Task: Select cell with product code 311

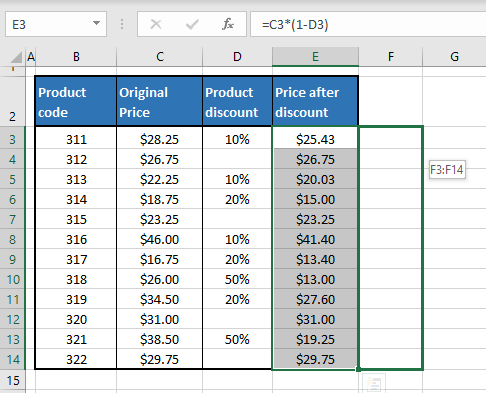Action: pos(76,139)
